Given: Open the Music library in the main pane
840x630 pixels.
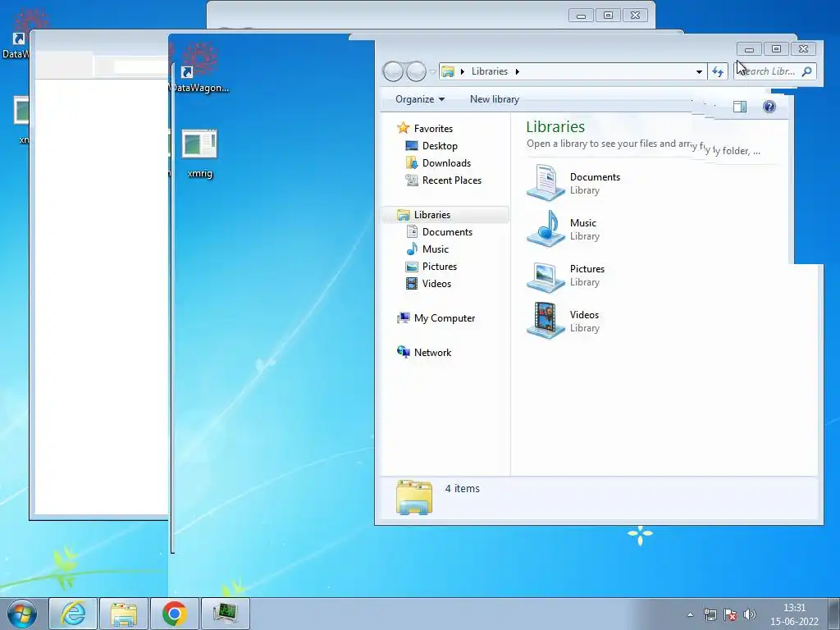Looking at the screenshot, I should [563, 230].
